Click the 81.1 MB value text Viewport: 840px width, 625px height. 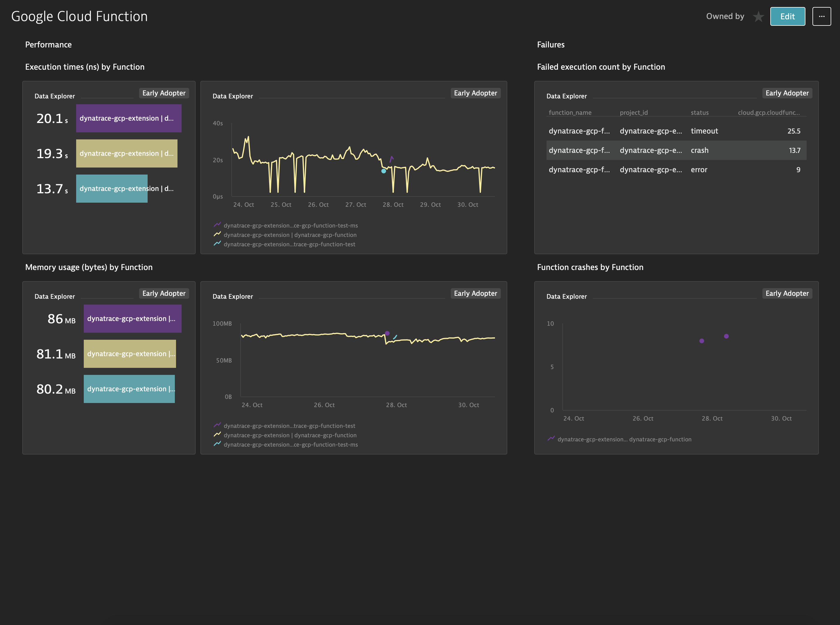[x=56, y=354]
